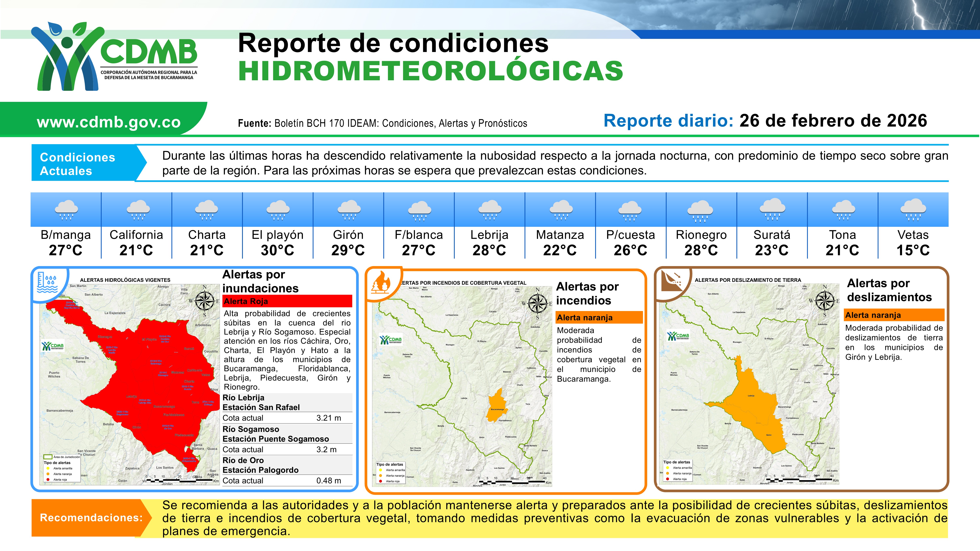
Task: Click the Alerta naranja banner under deslizamientos
Action: click(x=894, y=315)
